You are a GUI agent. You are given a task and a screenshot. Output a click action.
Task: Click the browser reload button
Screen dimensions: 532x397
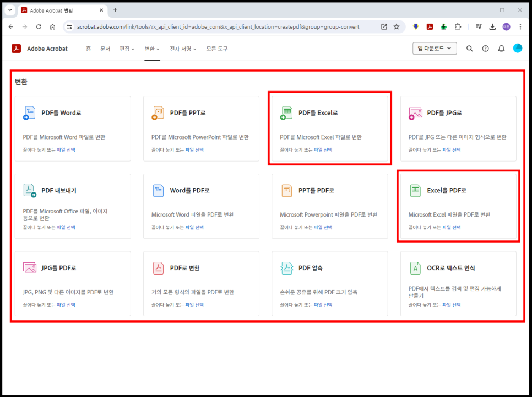click(39, 26)
